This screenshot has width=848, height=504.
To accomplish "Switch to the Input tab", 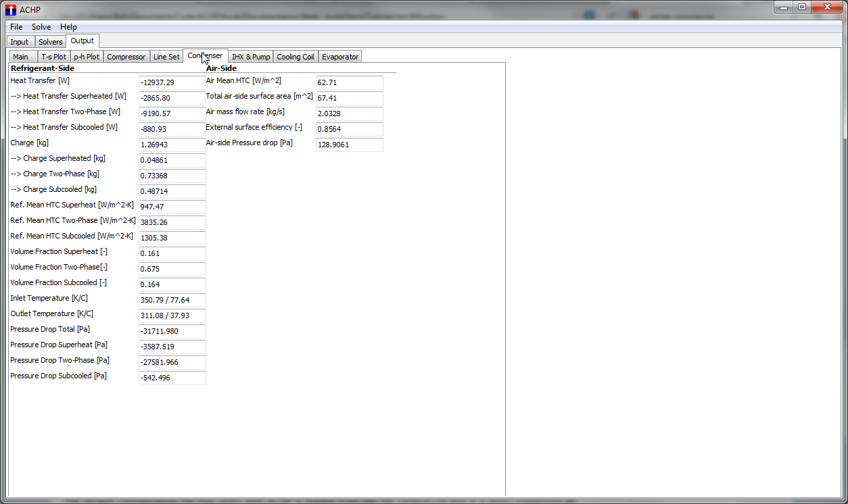I will pos(20,42).
